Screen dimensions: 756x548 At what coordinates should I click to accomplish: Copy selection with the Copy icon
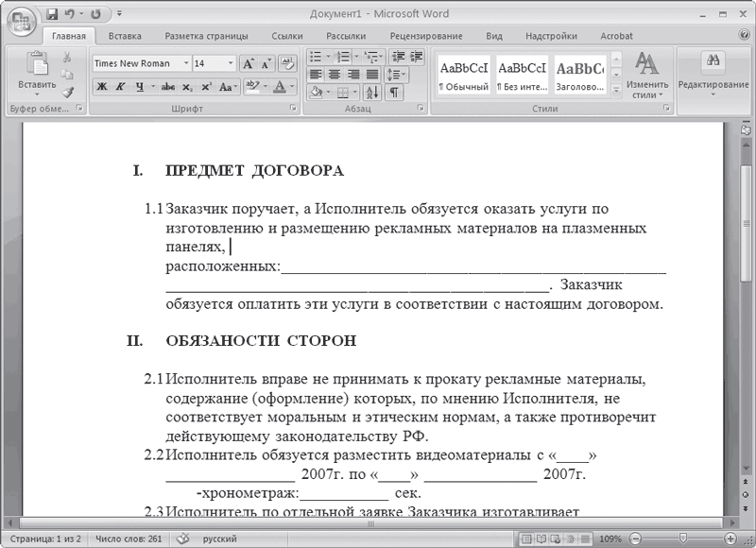(x=67, y=75)
